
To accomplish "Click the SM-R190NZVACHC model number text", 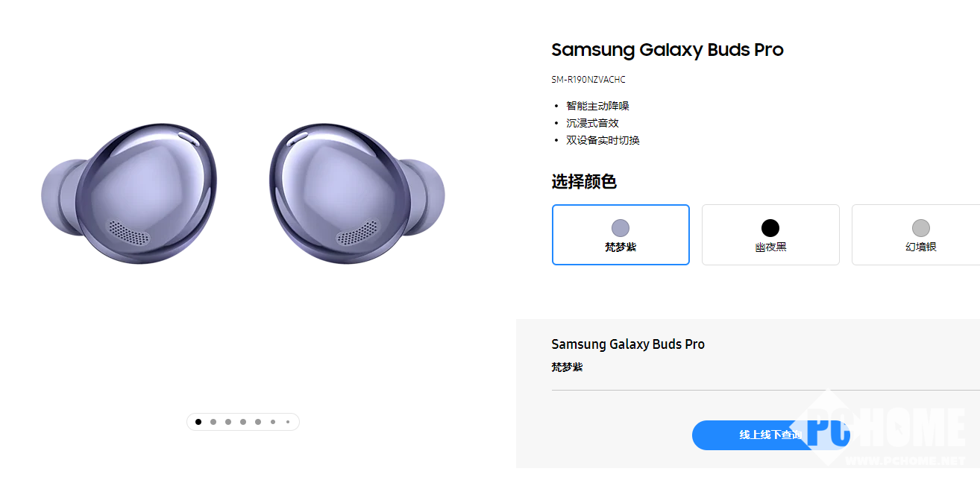I will 588,80.
